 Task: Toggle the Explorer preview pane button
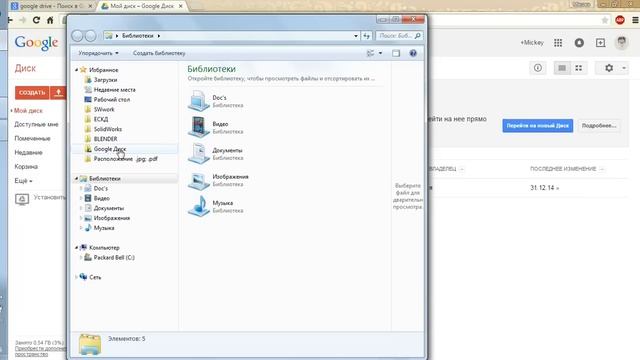(396, 53)
